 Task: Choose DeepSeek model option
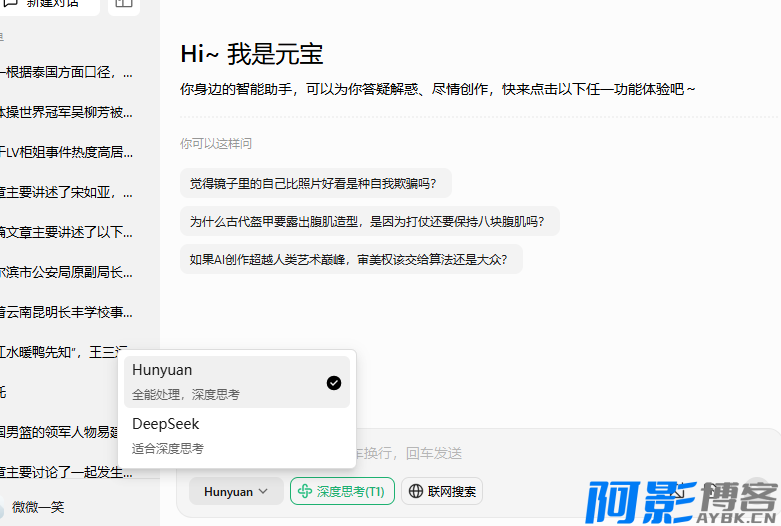click(237, 436)
